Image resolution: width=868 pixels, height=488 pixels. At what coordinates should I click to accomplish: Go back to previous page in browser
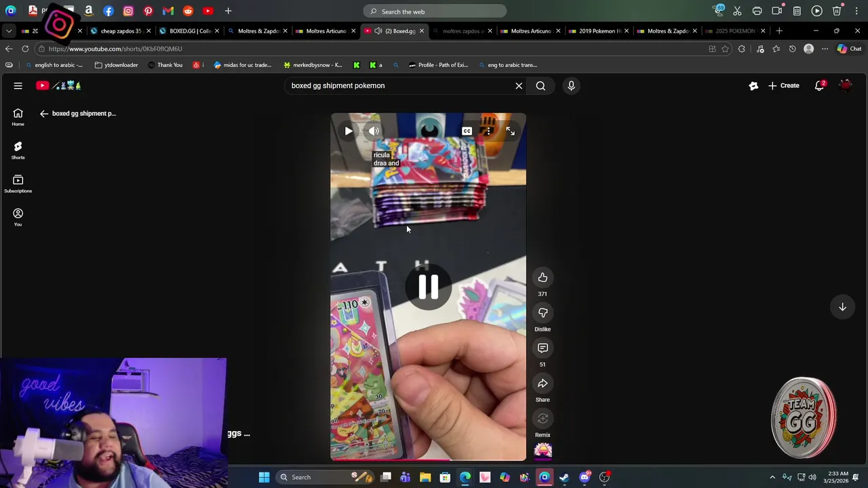9,49
